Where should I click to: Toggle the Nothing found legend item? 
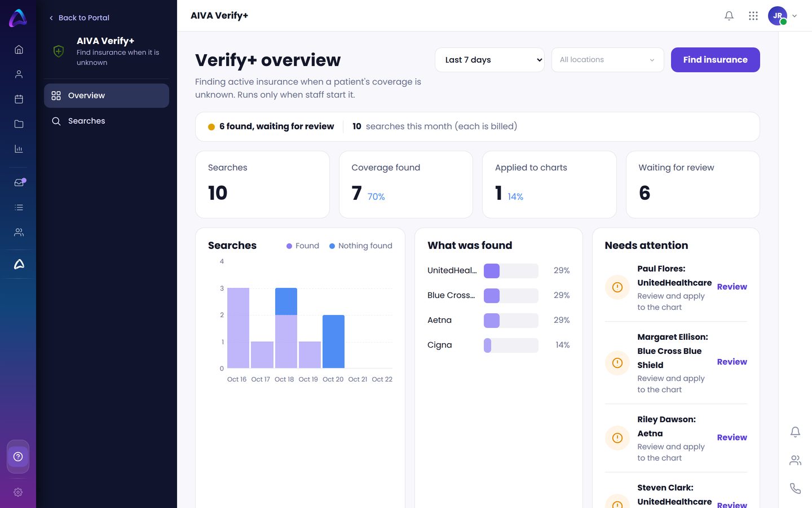tap(361, 246)
